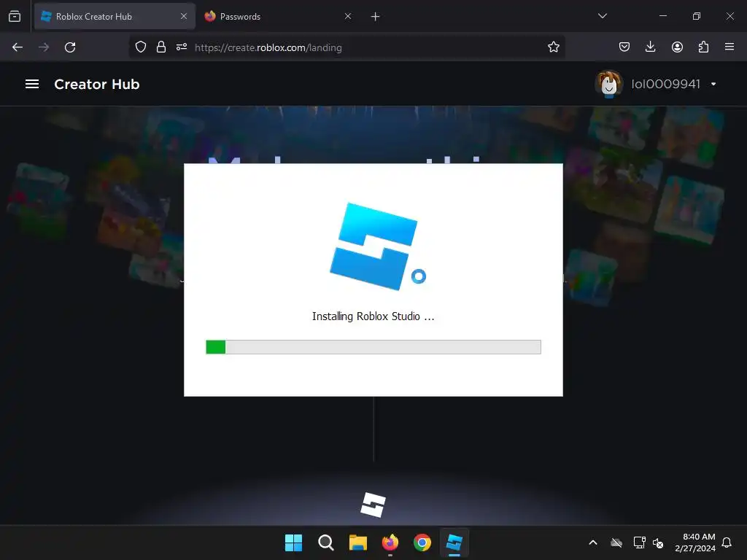Open site permissions icon in address bar

182,47
